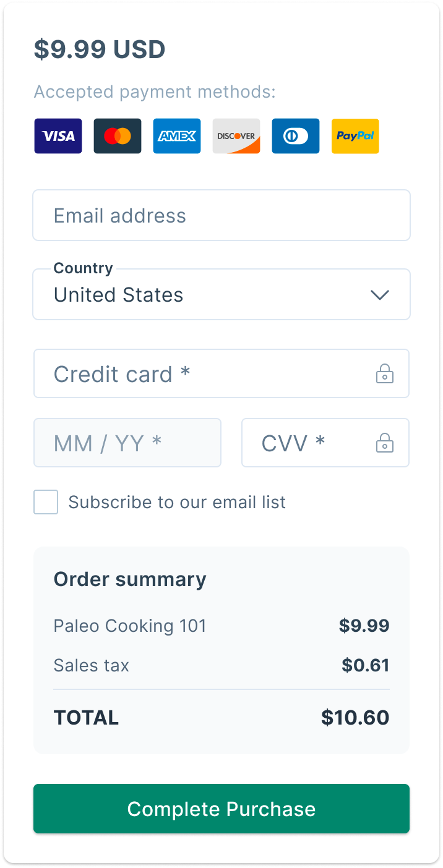Click the Discover card icon
The image size is (443, 868).
coord(236,136)
